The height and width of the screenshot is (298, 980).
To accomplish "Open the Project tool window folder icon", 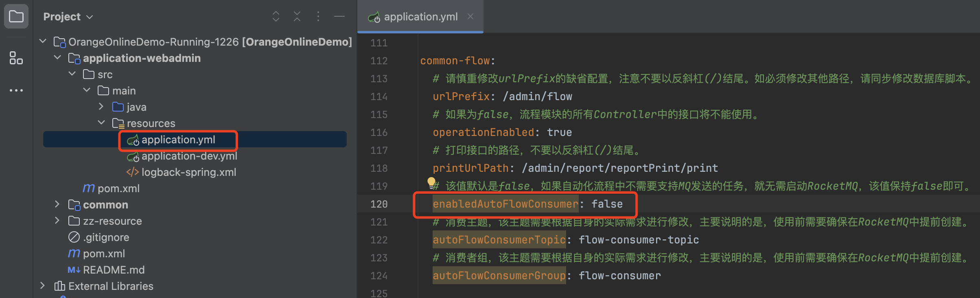I will click(x=16, y=16).
